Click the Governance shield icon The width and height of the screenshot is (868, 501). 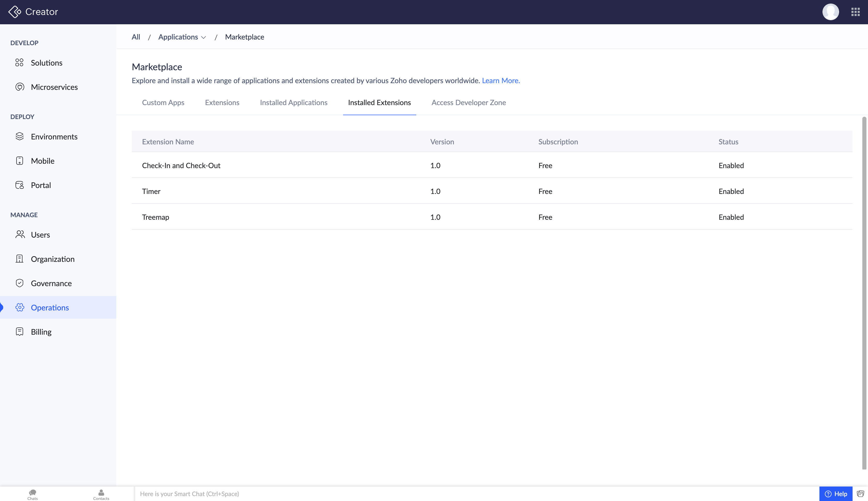tap(20, 283)
